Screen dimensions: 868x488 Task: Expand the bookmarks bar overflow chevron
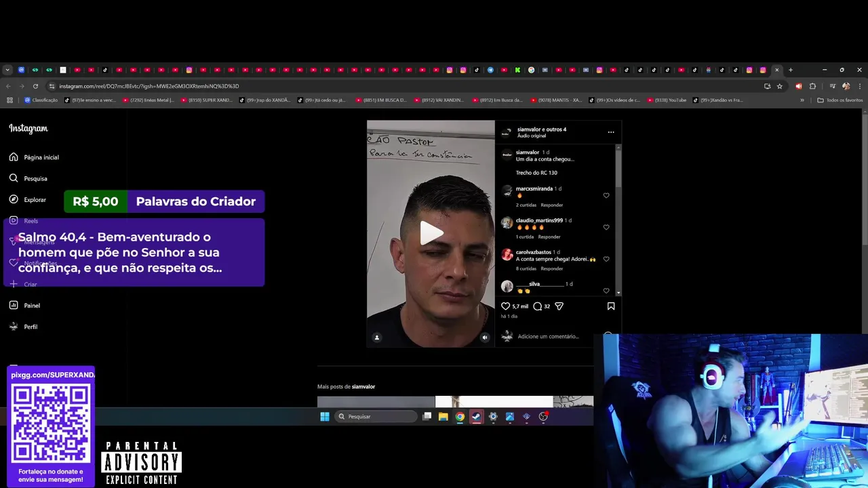802,100
